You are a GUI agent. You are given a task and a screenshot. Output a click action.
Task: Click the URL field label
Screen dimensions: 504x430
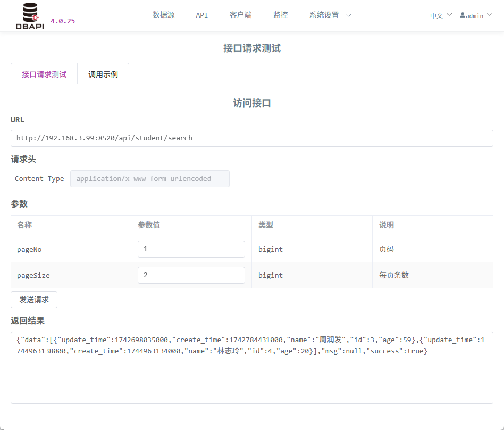(x=18, y=120)
